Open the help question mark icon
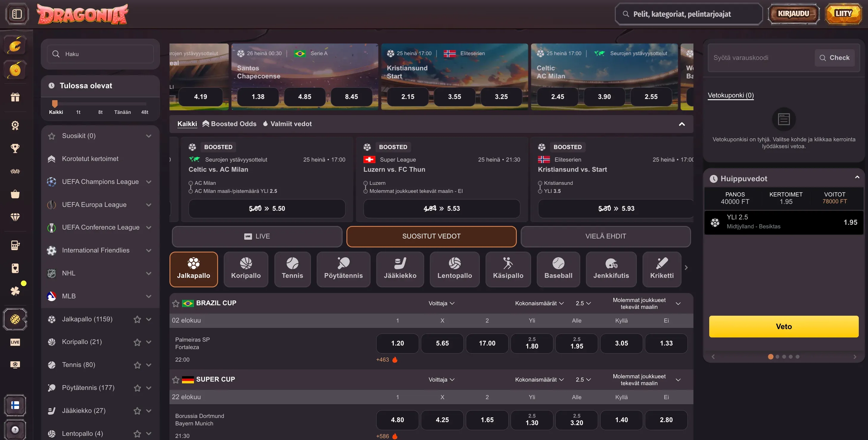 (15, 430)
